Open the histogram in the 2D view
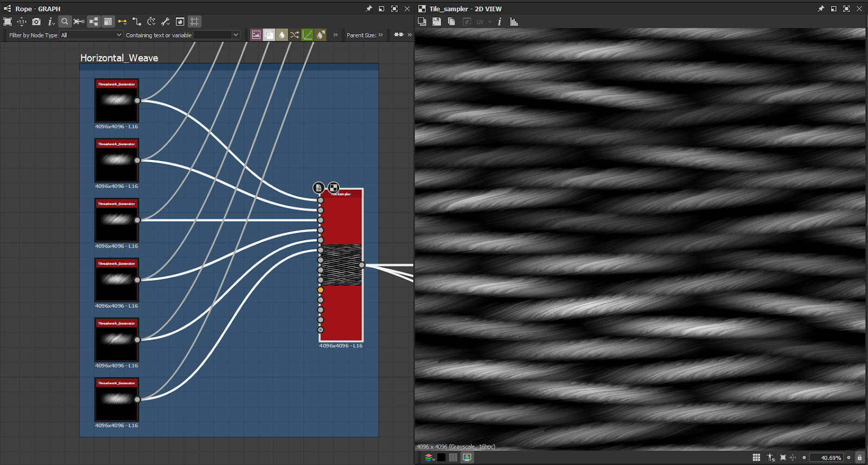The height and width of the screenshot is (465, 868). point(514,22)
